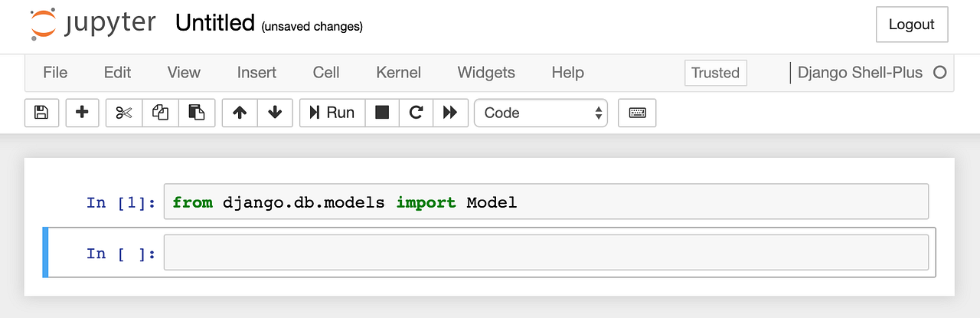
Task: Click the Run button
Action: 332,113
